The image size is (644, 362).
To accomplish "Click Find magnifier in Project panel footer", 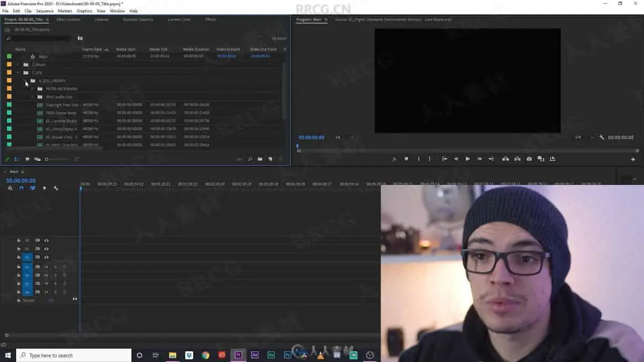I will [250, 159].
